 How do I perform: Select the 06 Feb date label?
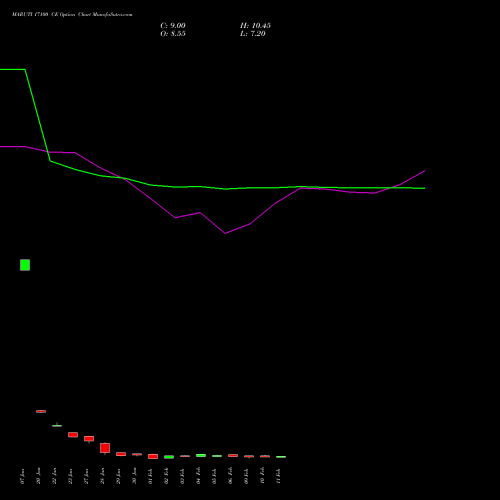[230, 476]
